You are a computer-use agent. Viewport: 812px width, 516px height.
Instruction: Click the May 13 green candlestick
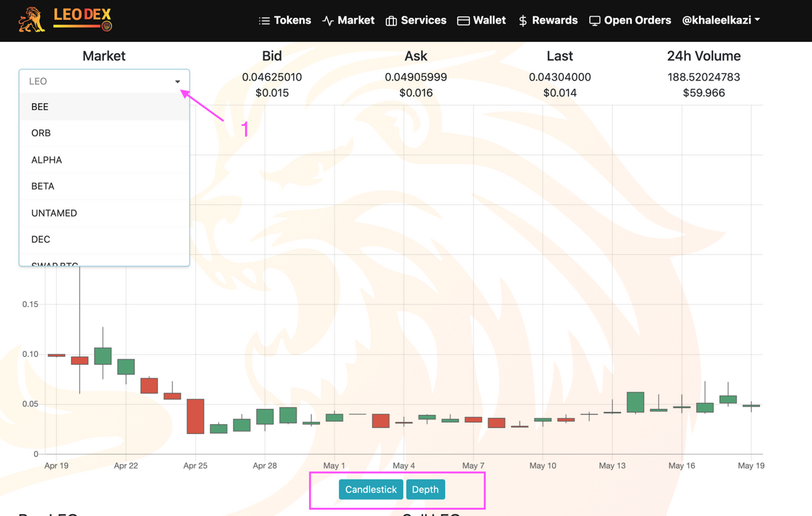(635, 401)
